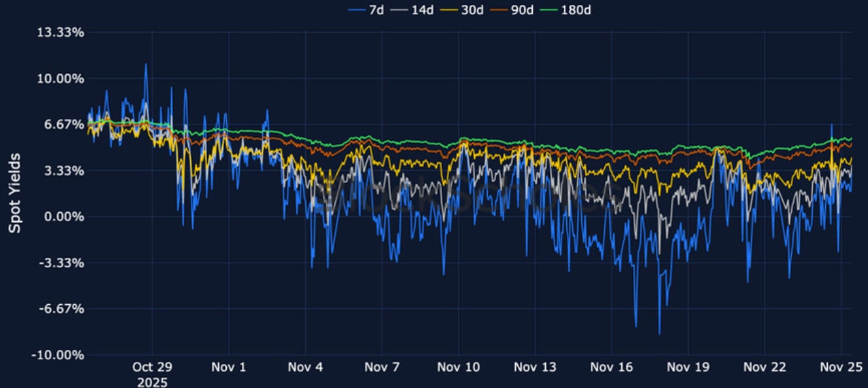This screenshot has height=388, width=868.
Task: Click the Nov 25 x-axis label
Action: point(841,368)
